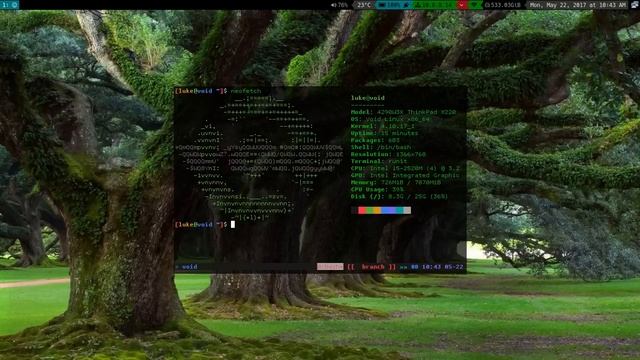Screen dimensions: 640x360
Task: Click the Resolution line in neofetch output
Action: 388,154
